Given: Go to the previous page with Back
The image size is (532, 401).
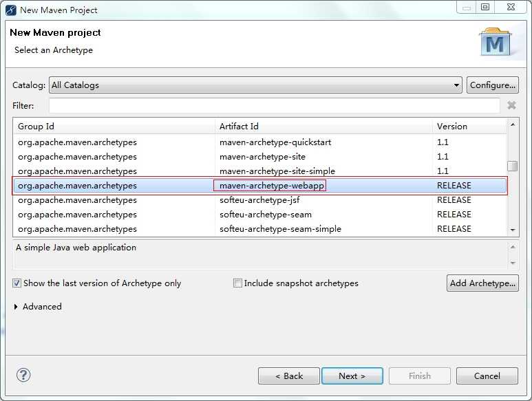Looking at the screenshot, I should tap(289, 376).
